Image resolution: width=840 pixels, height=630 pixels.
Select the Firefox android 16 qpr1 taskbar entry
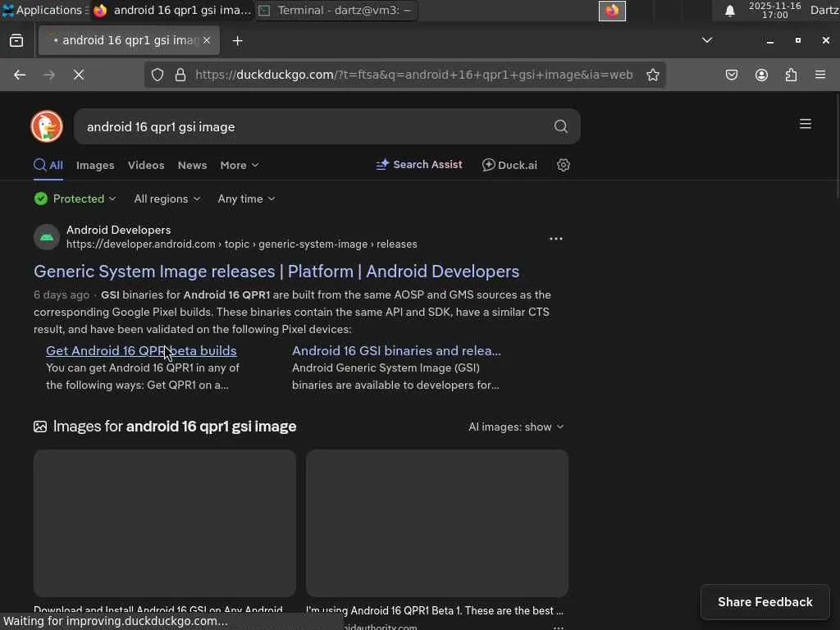(171, 10)
